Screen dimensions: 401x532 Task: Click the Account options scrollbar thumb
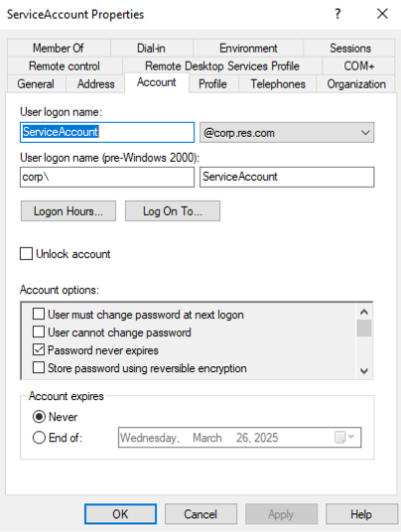364,329
